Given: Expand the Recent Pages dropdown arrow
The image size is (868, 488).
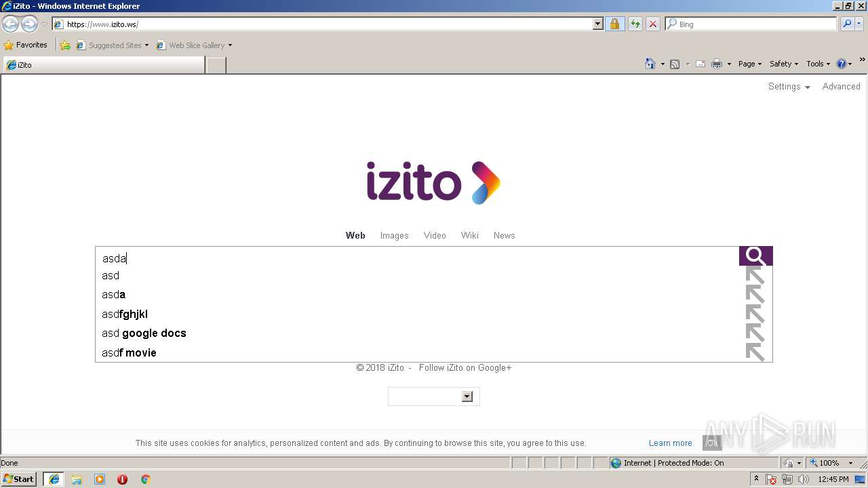Looking at the screenshot, I should [x=44, y=24].
